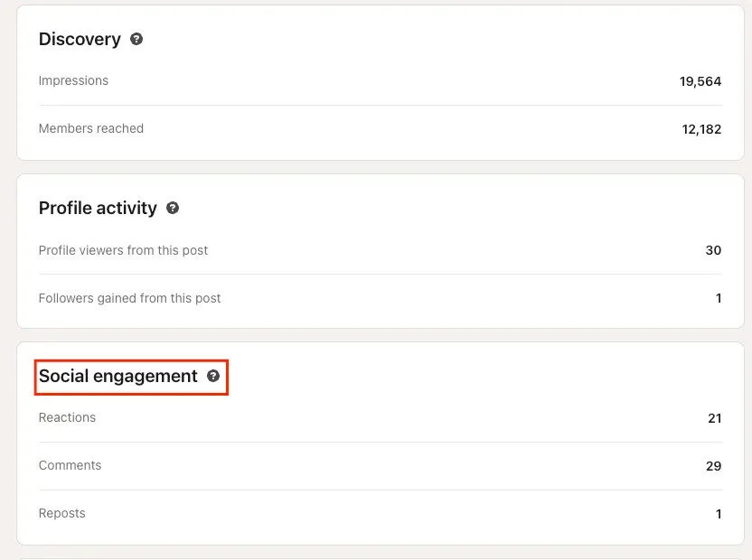Click the question mark beside Discovery heading
Screen dimensions: 752x560
(134, 39)
